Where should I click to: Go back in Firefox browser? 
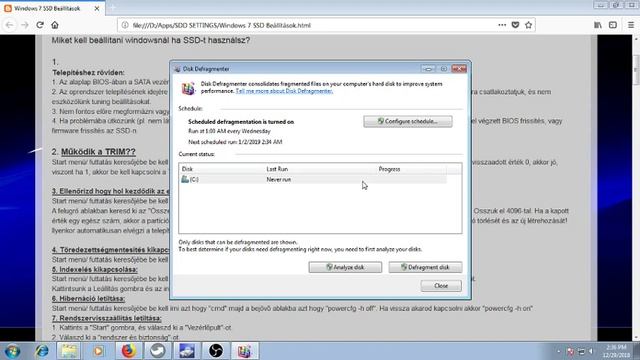tap(10, 25)
